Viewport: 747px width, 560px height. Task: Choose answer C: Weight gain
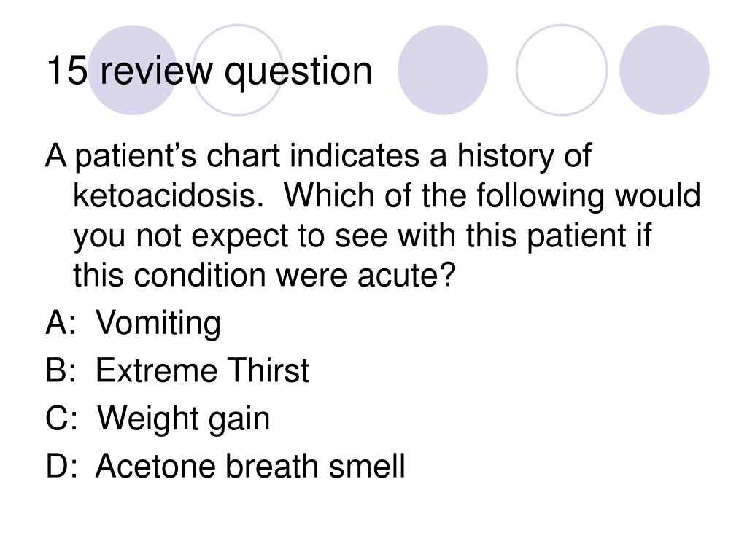tap(158, 419)
